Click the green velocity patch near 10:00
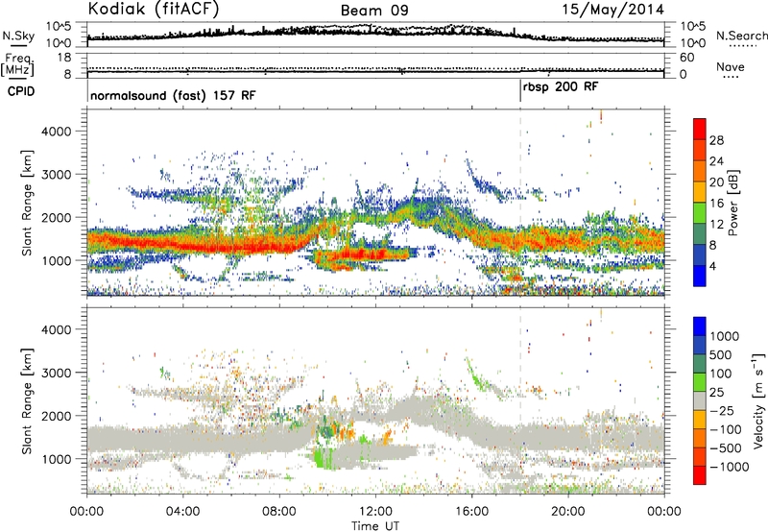The image size is (768, 532). pyautogui.click(x=324, y=457)
